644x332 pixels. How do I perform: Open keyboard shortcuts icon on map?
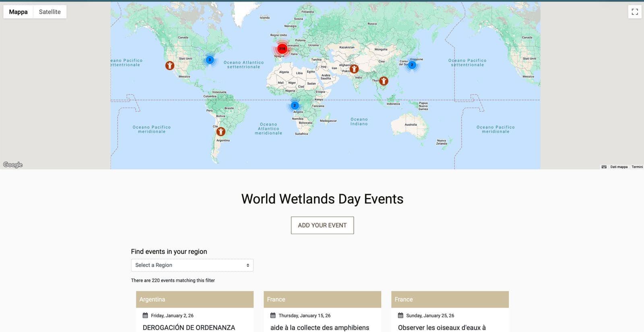pos(604,167)
